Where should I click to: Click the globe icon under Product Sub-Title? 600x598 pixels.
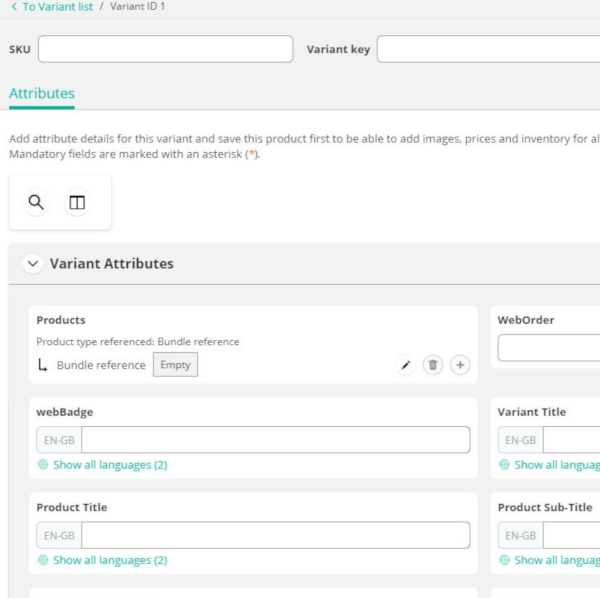[x=504, y=560]
